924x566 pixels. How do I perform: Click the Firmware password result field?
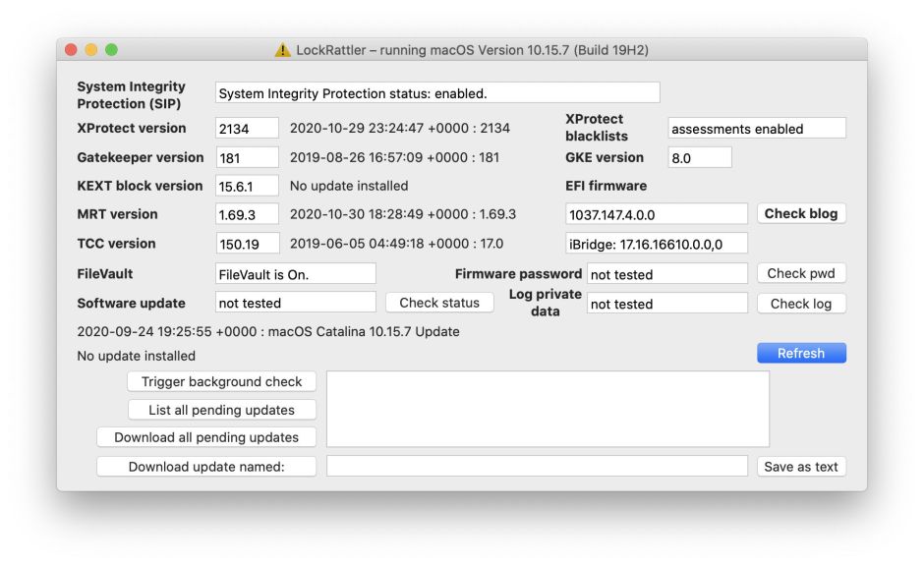click(x=667, y=274)
